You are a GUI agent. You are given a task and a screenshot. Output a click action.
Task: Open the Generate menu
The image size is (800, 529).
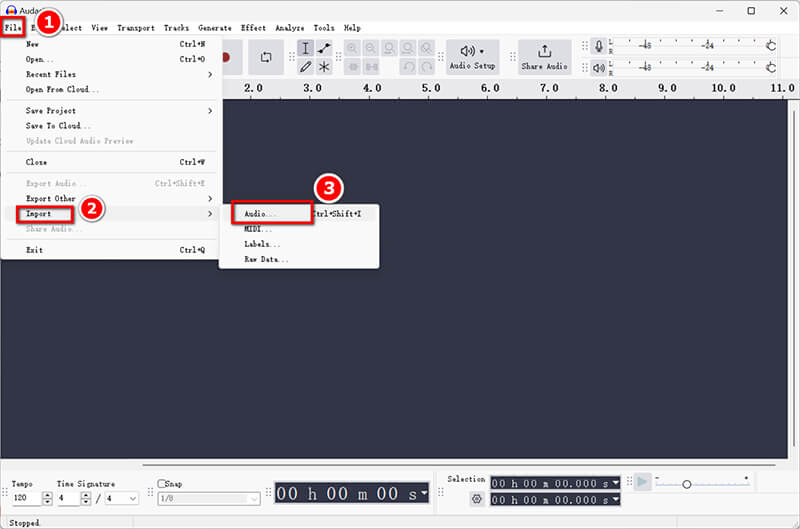tap(215, 28)
